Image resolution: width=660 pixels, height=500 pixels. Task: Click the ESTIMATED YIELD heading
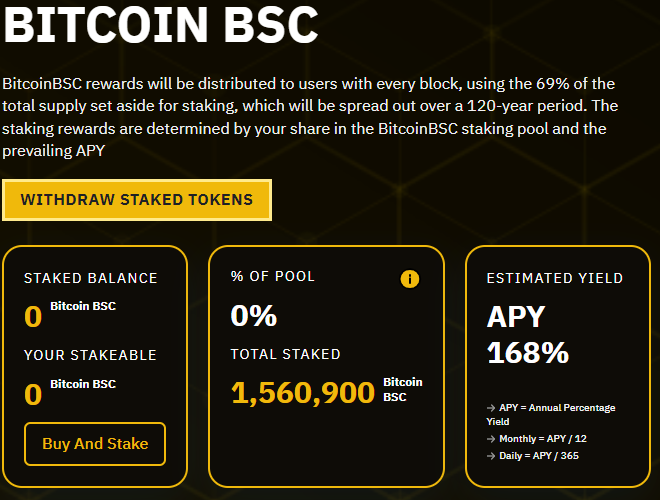point(555,278)
